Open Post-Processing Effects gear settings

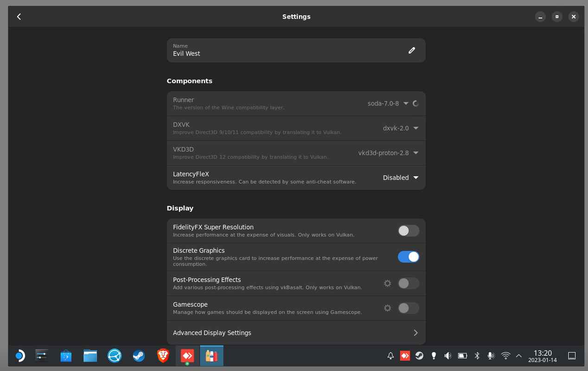pyautogui.click(x=388, y=283)
